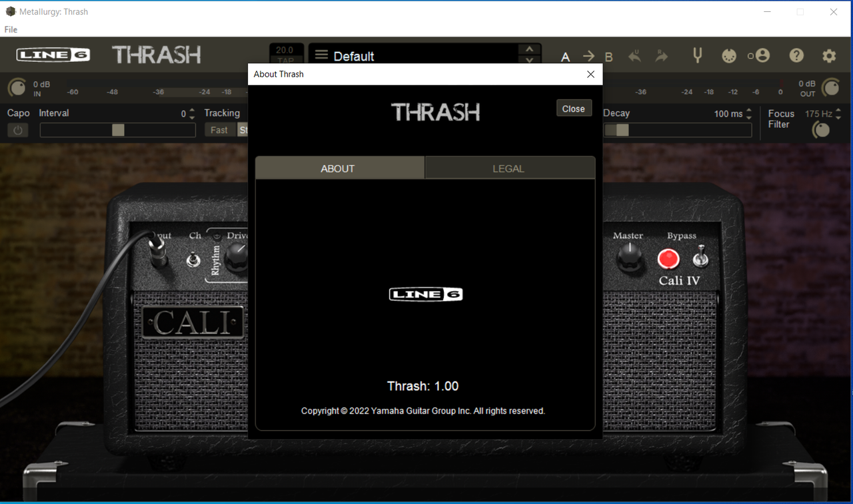Flip the amp channel toggle switch
This screenshot has height=504, width=853.
[193, 258]
